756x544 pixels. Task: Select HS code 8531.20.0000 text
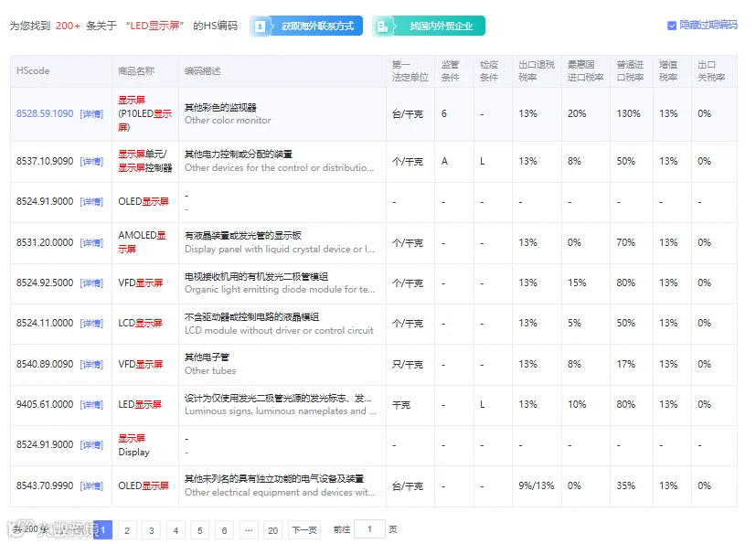45,242
